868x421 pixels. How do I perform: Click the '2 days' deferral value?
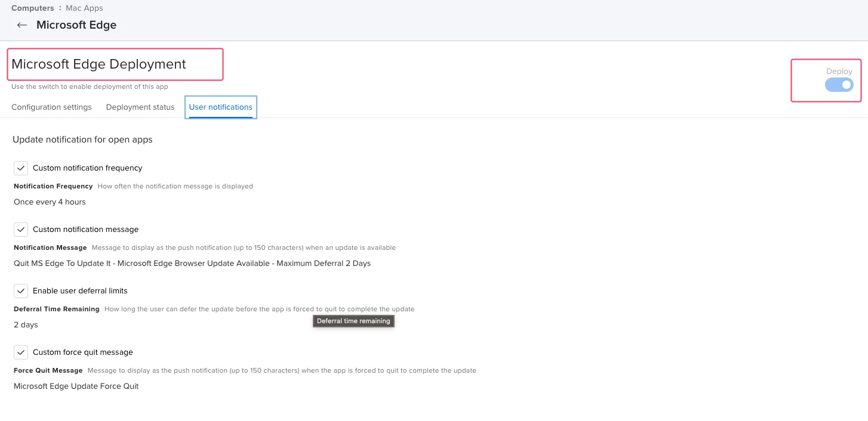pos(26,325)
